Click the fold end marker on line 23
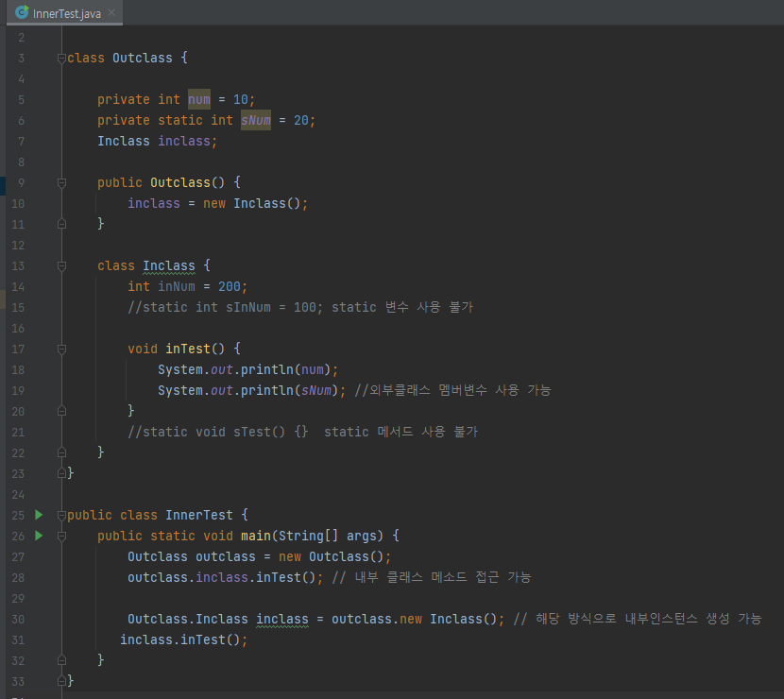Image resolution: width=784 pixels, height=699 pixels. pyautogui.click(x=61, y=473)
